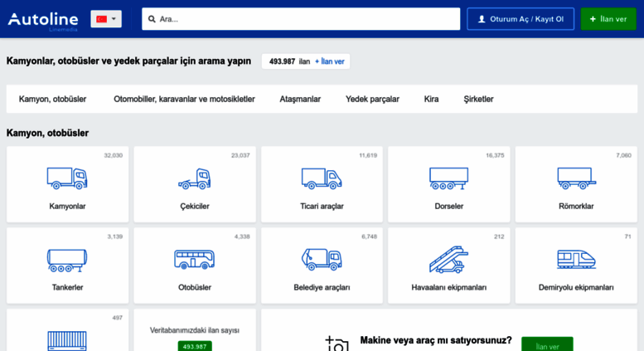Click the Demiryolu ekipmanları train icon
Screen dimensions: 644x351
[x=576, y=260]
